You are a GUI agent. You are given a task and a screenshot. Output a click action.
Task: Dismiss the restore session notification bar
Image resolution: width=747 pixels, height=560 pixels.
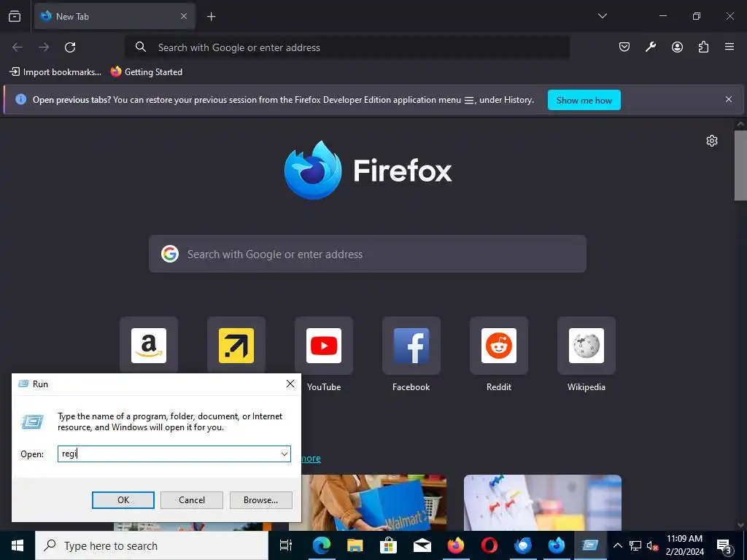click(x=729, y=99)
